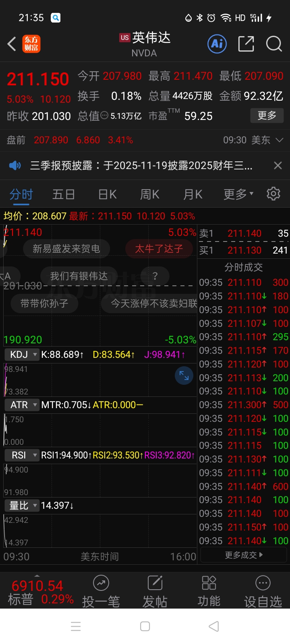The image size is (290, 644).
Task: Tap the 分时成交 header
Action: coord(244,267)
